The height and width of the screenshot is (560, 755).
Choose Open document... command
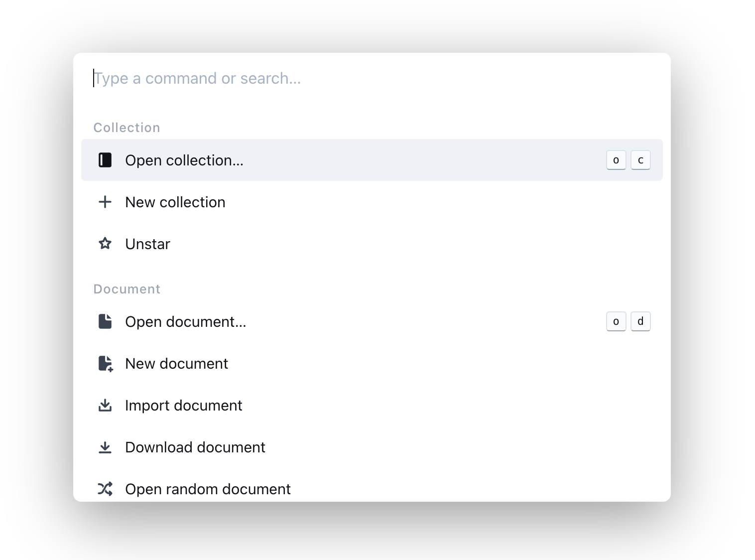coord(372,321)
